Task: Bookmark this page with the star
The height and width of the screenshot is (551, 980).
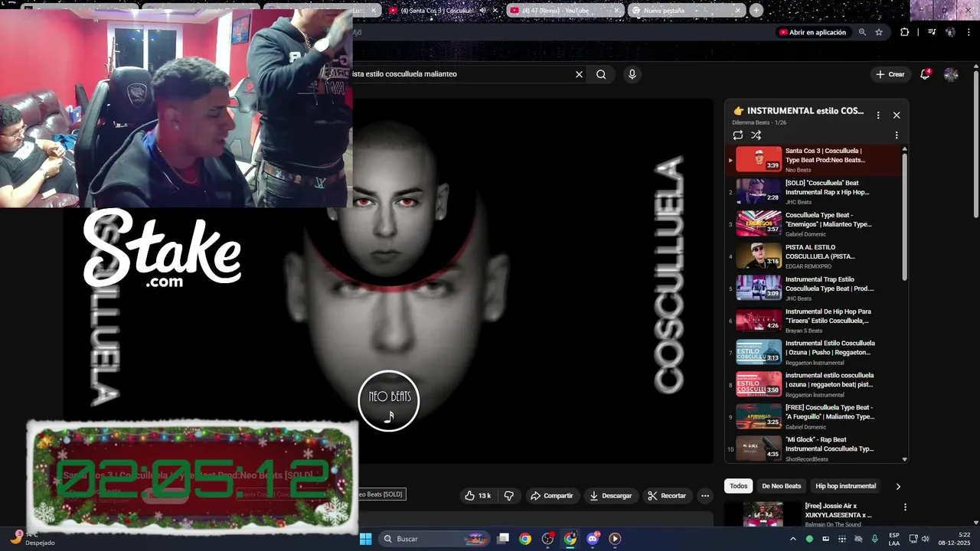Action: 879,32
